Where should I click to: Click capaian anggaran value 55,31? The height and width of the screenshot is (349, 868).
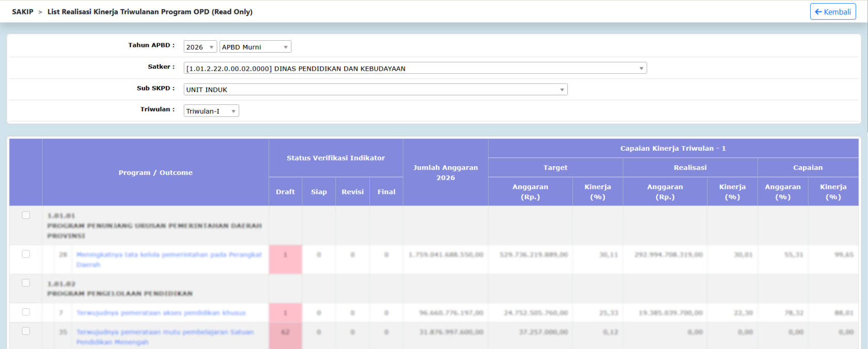793,255
